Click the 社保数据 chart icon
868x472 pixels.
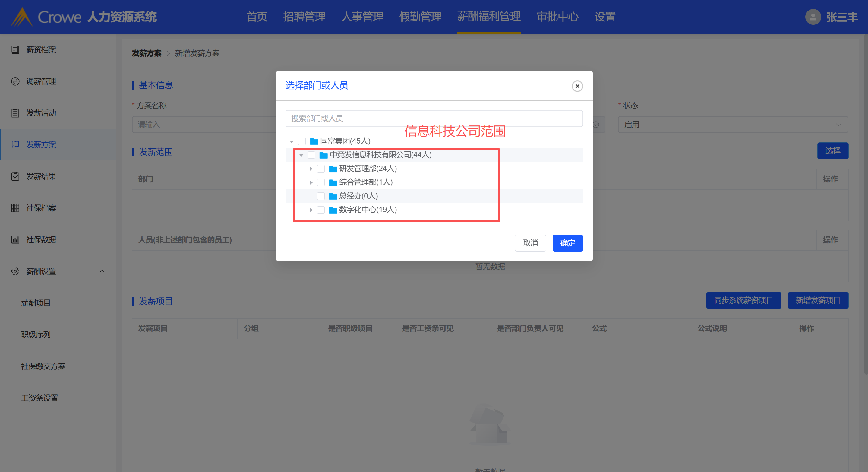point(15,240)
